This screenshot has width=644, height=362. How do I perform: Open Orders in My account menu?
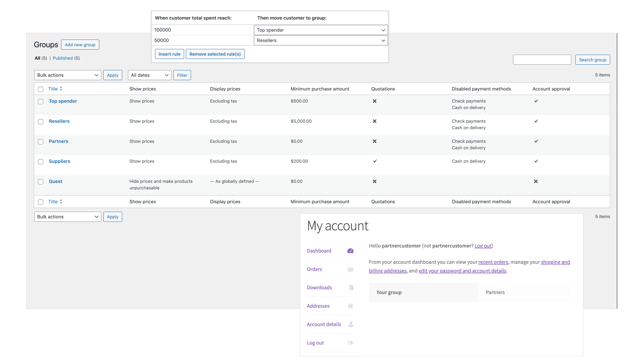(x=314, y=269)
